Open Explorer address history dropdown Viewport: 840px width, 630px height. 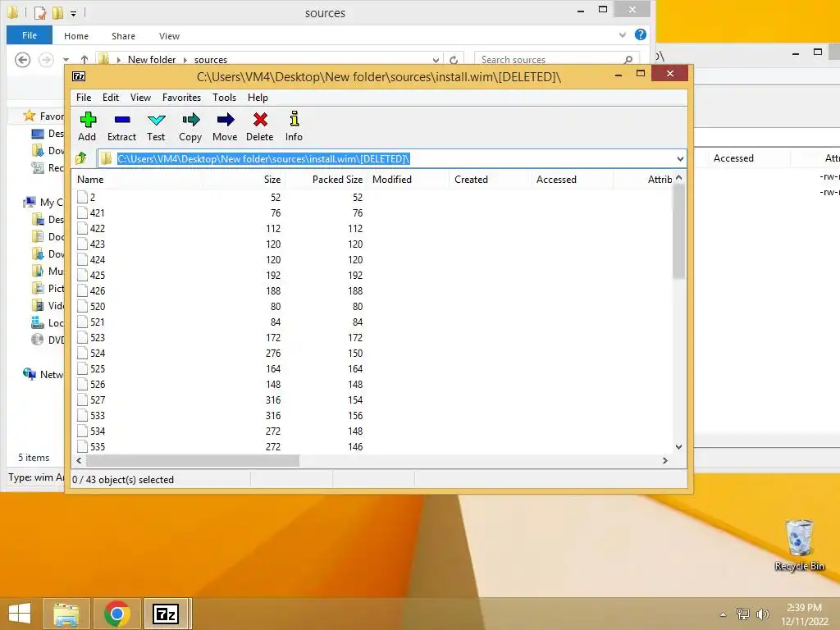tap(436, 60)
